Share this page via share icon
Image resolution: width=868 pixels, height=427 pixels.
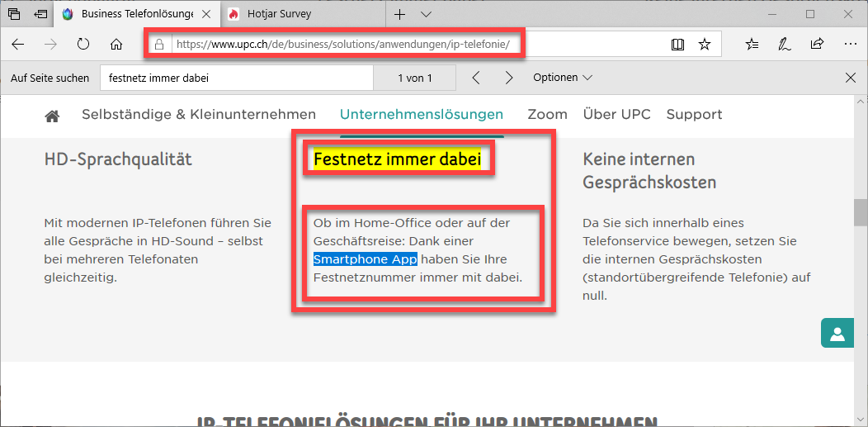(x=817, y=45)
